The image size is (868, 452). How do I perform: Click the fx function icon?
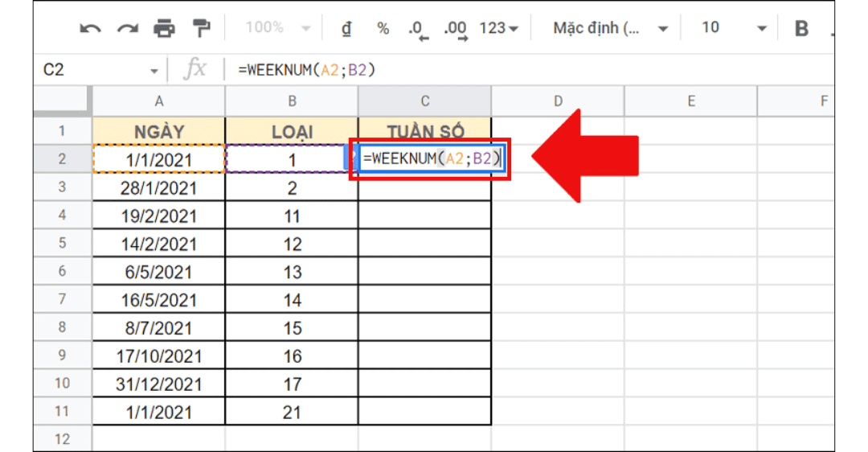point(194,70)
